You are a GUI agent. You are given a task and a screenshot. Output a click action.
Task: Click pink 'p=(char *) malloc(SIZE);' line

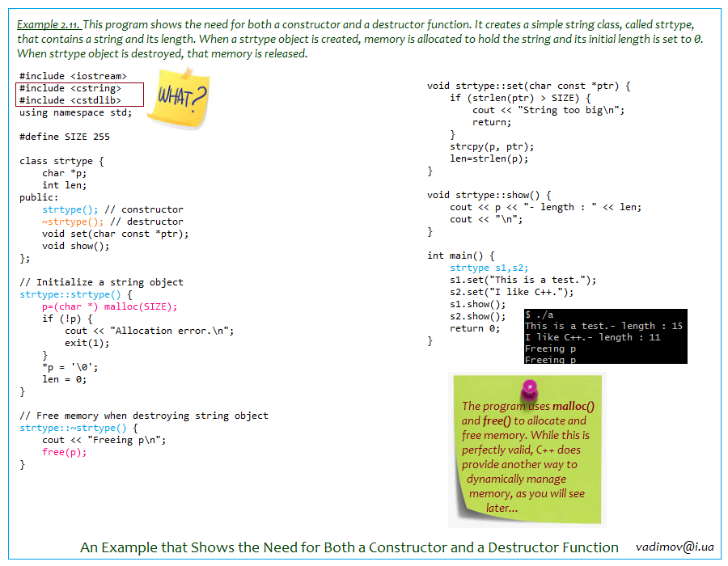[109, 306]
